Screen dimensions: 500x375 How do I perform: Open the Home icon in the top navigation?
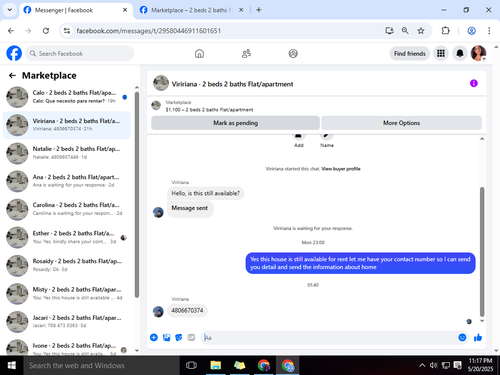click(x=199, y=53)
